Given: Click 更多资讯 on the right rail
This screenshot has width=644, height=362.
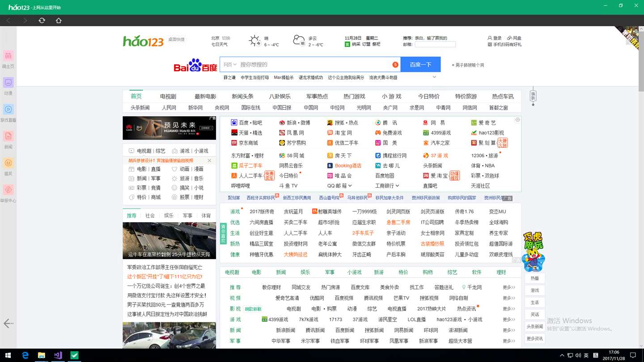Looking at the screenshot, I should coord(535,338).
